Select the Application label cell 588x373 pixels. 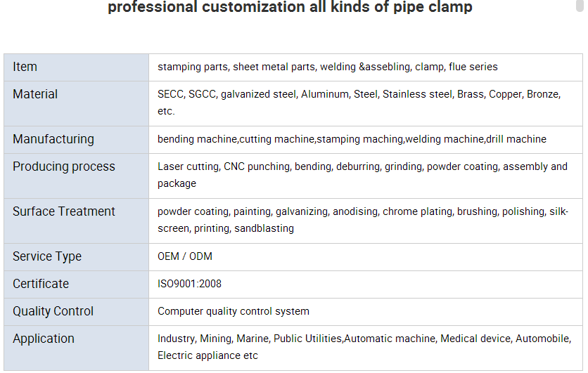click(77, 348)
